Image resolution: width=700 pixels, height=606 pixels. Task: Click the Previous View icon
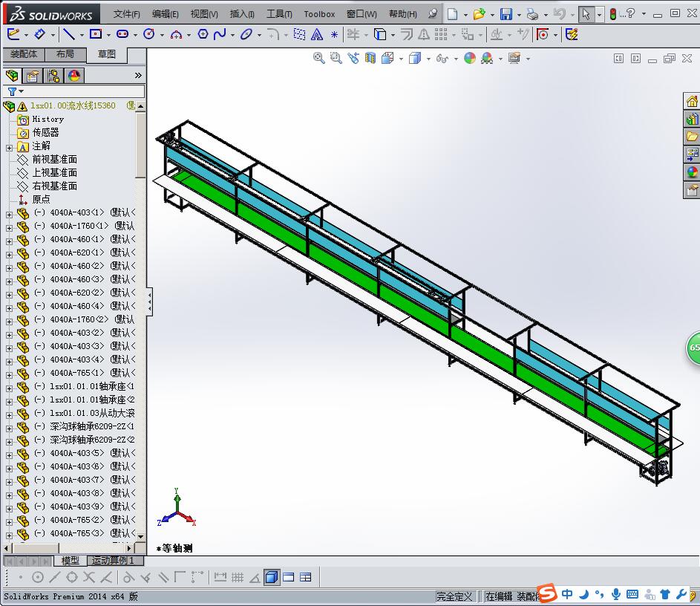[x=353, y=58]
